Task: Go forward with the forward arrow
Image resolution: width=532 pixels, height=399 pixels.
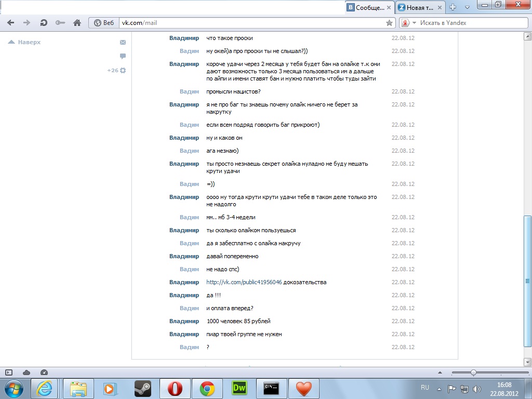Action: pos(26,23)
